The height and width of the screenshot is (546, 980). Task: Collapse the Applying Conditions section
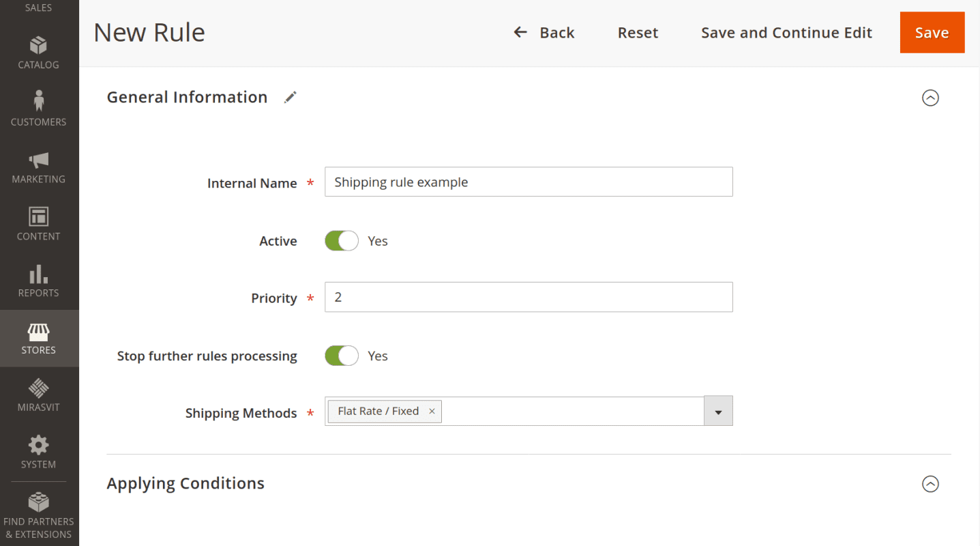click(x=930, y=484)
